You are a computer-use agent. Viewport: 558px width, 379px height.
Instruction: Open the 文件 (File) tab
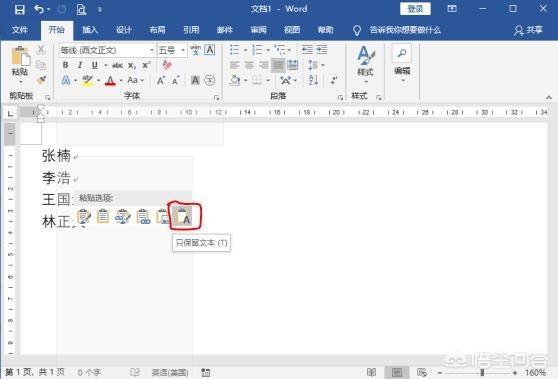[20, 30]
